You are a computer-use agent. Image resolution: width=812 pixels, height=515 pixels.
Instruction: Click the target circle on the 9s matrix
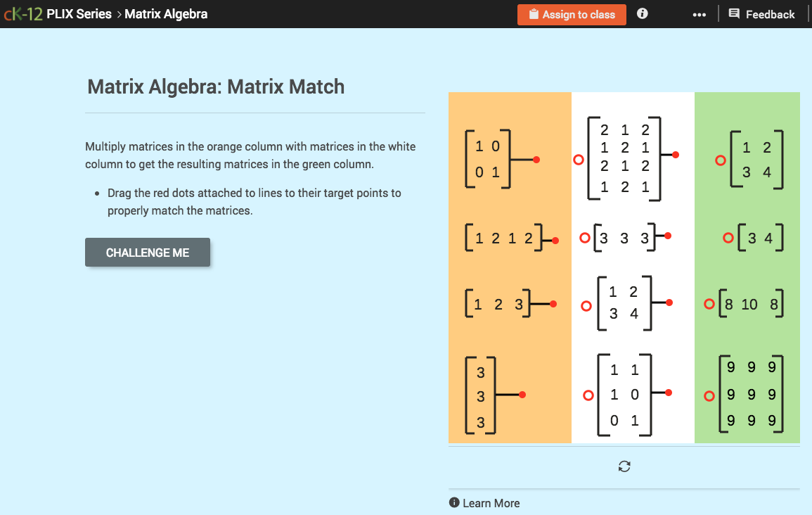[x=709, y=395]
